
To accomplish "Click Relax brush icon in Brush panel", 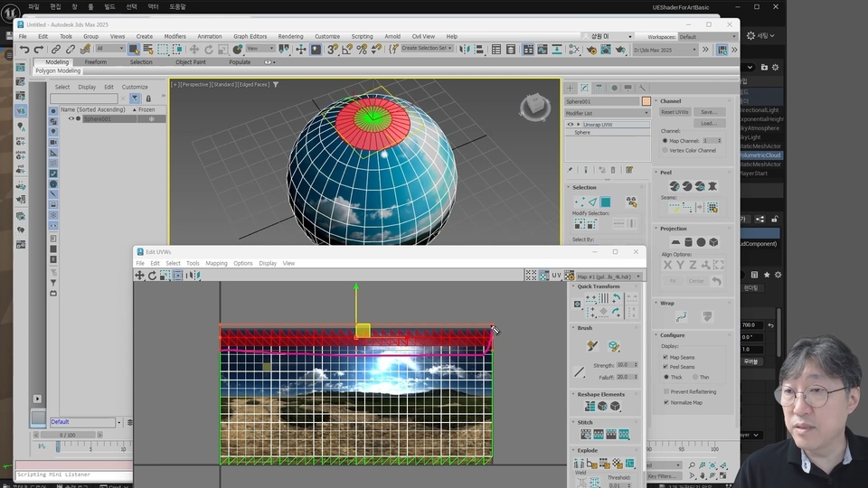I will click(x=614, y=346).
